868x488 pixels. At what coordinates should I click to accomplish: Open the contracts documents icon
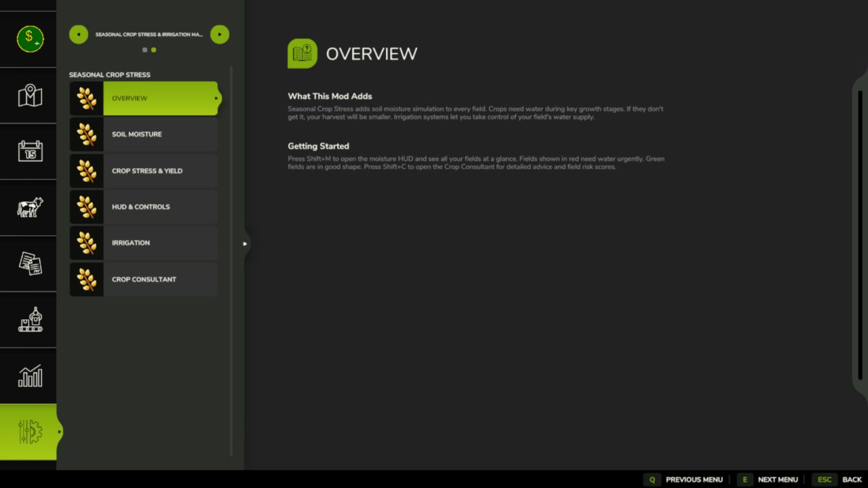click(30, 264)
